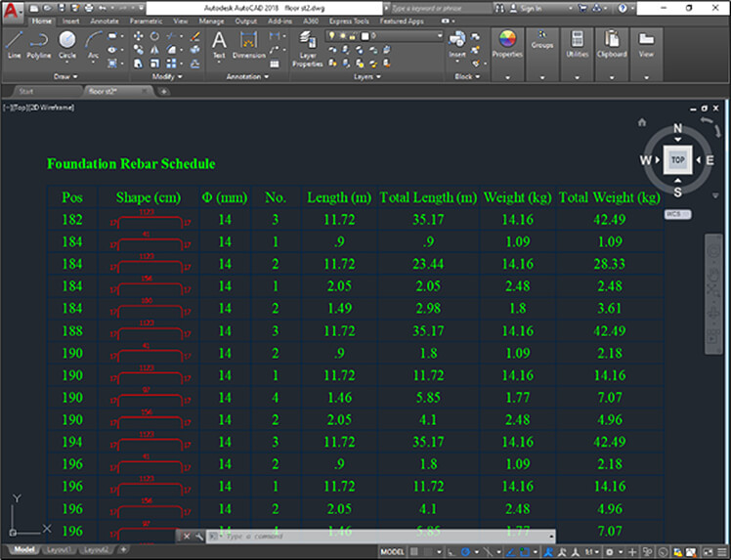Open the layer name dropdown list
Viewport: 731px width, 560px height.
401,36
